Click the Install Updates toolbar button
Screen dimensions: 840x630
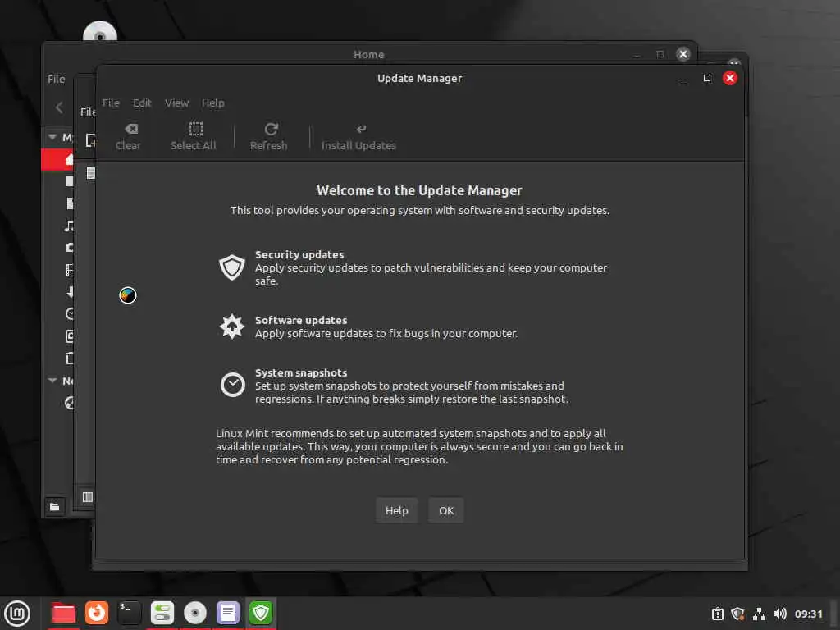point(359,137)
